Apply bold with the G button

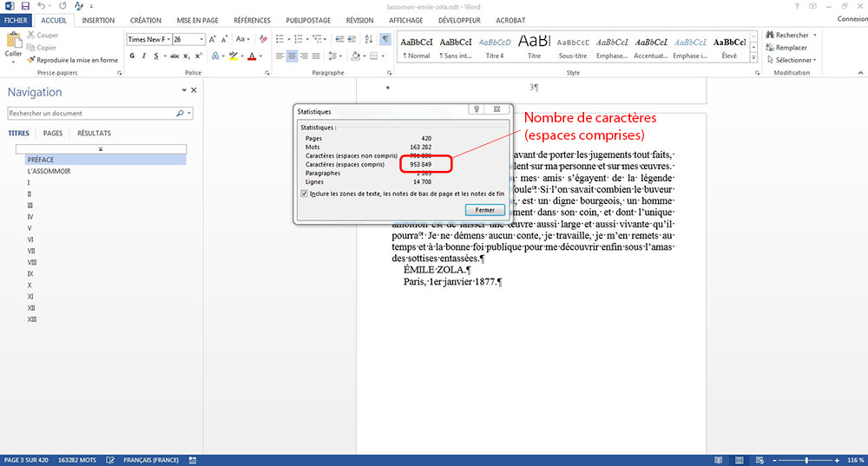pos(132,56)
